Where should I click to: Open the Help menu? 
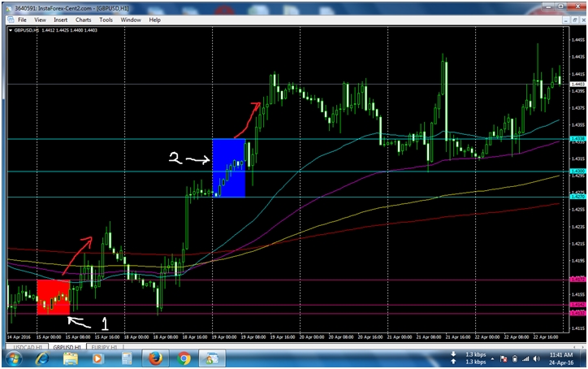click(154, 20)
